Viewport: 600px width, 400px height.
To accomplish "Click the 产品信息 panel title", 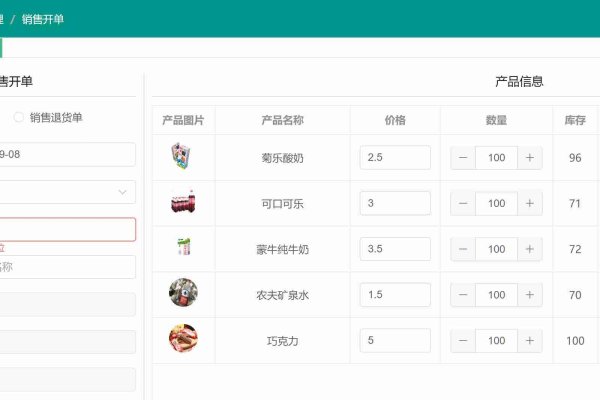I will point(519,81).
